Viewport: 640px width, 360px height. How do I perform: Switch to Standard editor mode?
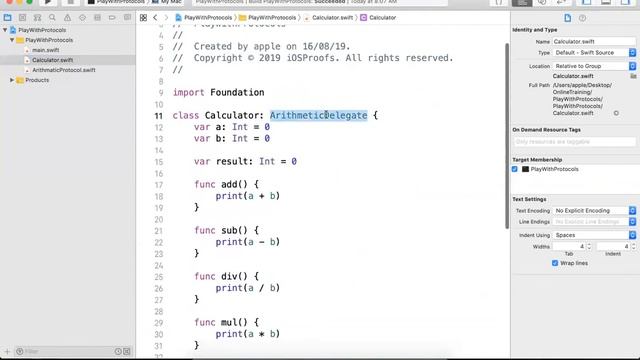point(522,2)
